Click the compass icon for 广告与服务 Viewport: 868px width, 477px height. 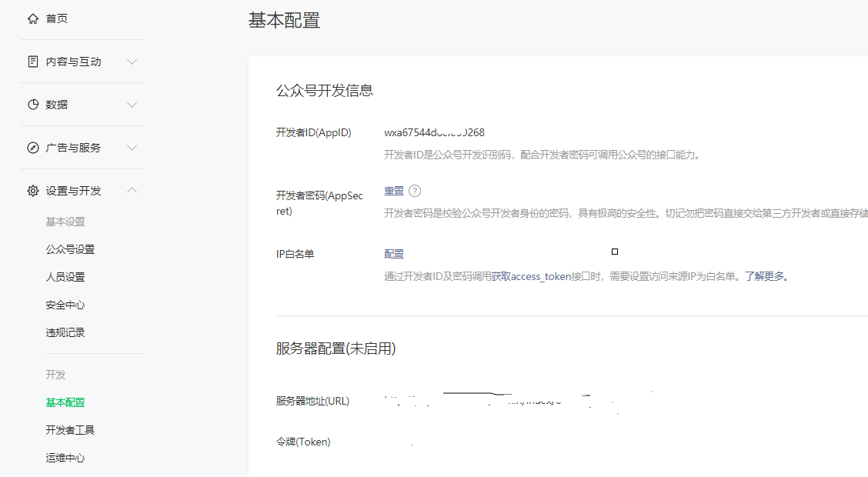pyautogui.click(x=33, y=148)
